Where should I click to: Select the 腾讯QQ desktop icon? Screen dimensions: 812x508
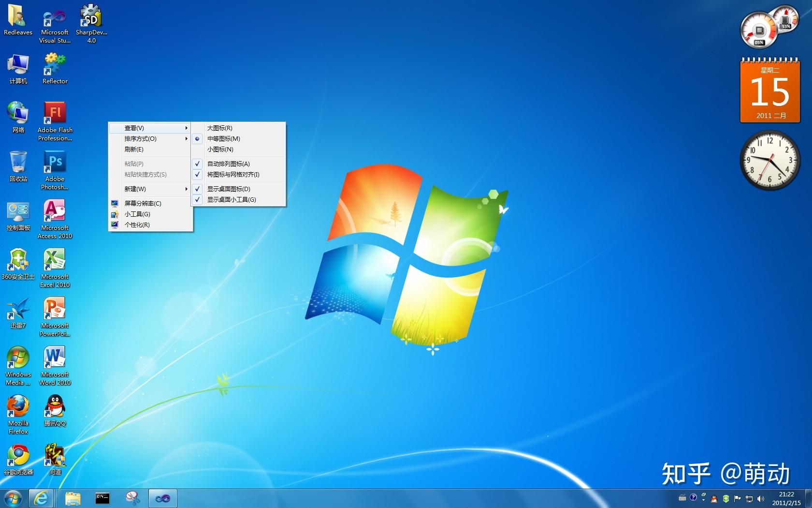click(x=55, y=411)
